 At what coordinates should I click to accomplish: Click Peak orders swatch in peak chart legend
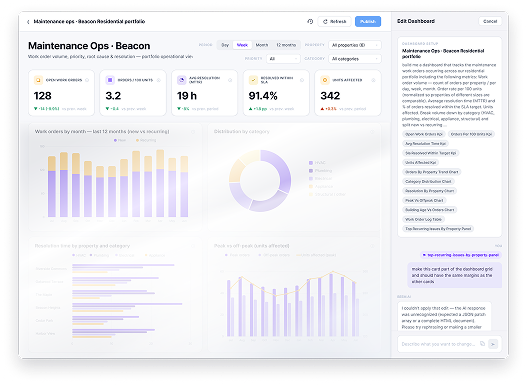click(x=226, y=255)
